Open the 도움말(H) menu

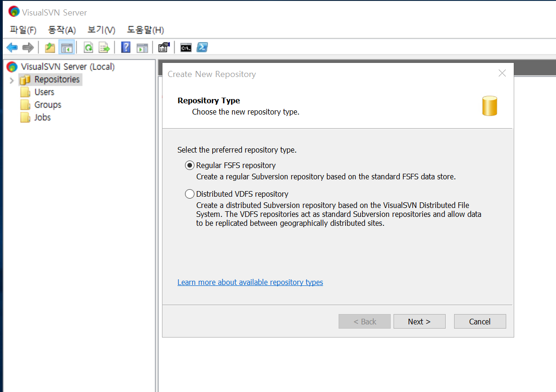[x=146, y=30]
